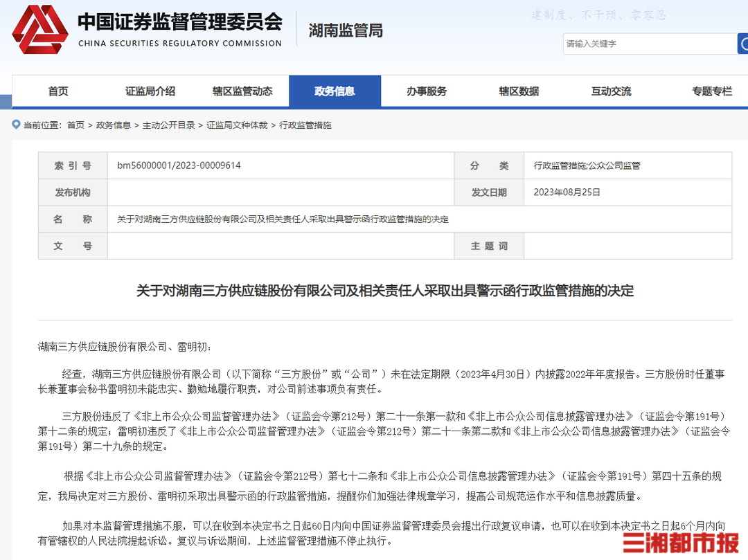Click the location pin icon near 当前位置
The image size is (748, 560).
click(16, 125)
